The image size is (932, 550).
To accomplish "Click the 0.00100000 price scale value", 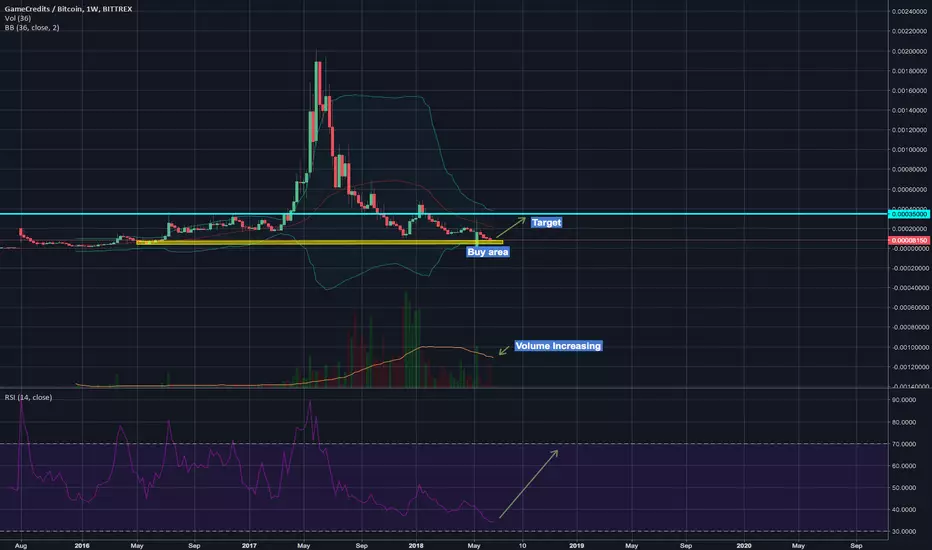I will point(909,150).
